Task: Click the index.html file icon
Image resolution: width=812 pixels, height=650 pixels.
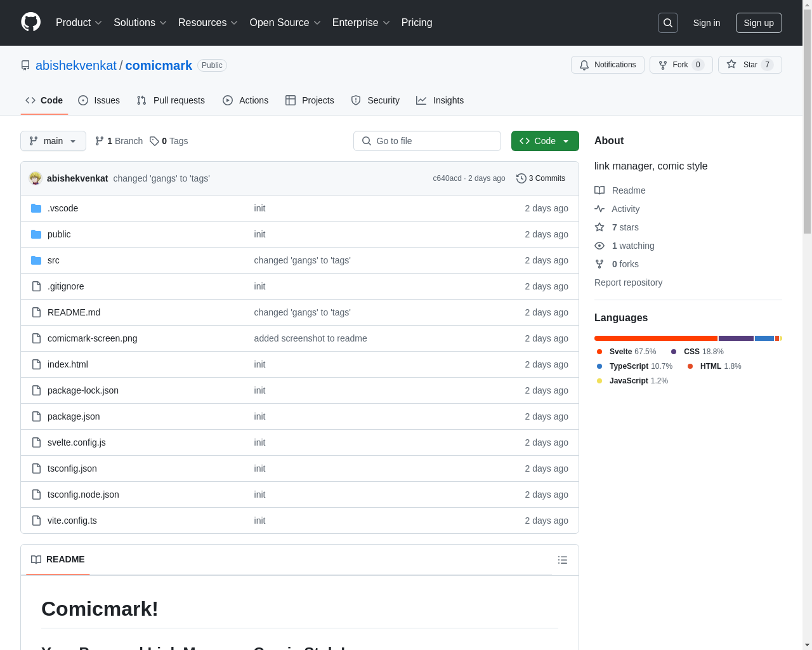Action: 36,364
